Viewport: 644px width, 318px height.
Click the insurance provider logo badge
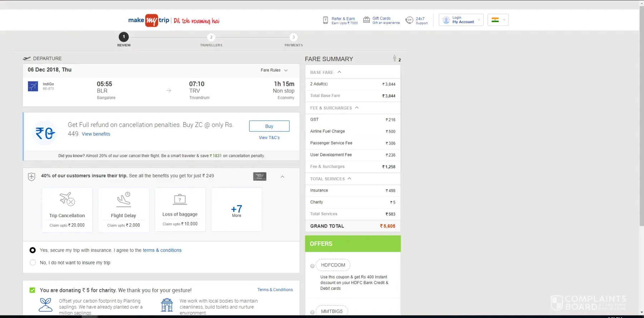tap(260, 177)
